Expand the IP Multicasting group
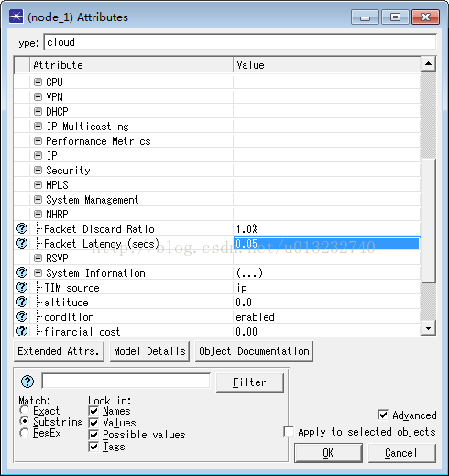This screenshot has height=476, width=449. tap(38, 126)
